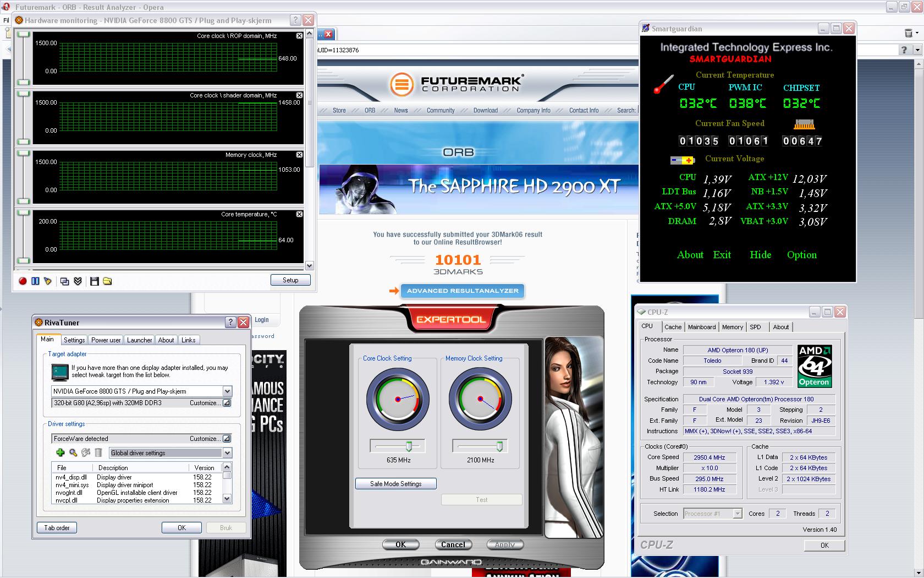Open the CPU-Z Processor #1 selection dropdown

(738, 514)
